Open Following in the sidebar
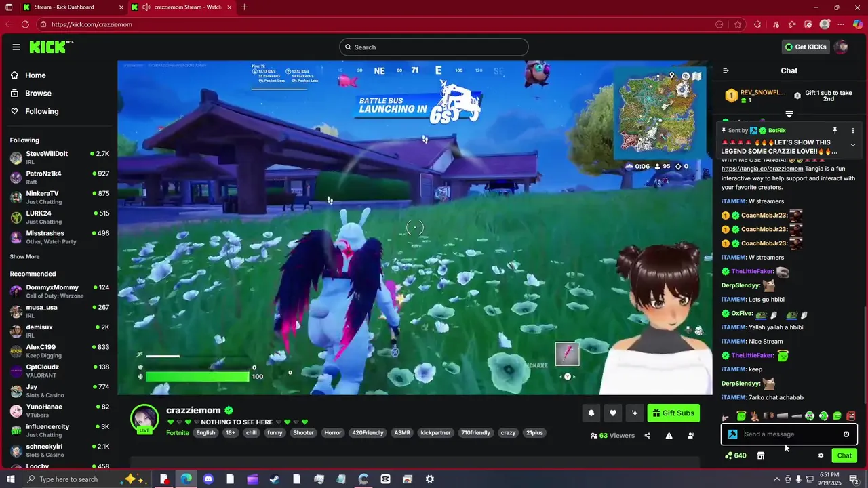This screenshot has width=868, height=488. [35, 111]
